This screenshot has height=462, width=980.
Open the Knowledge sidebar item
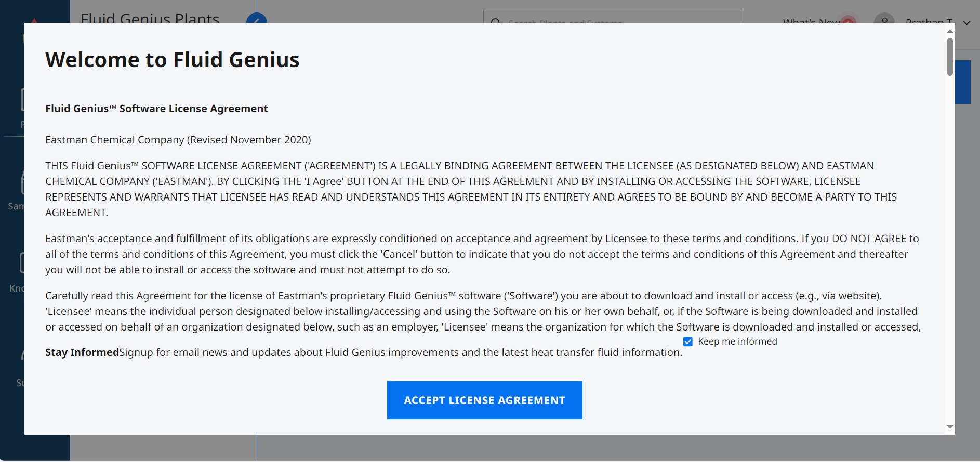click(17, 288)
